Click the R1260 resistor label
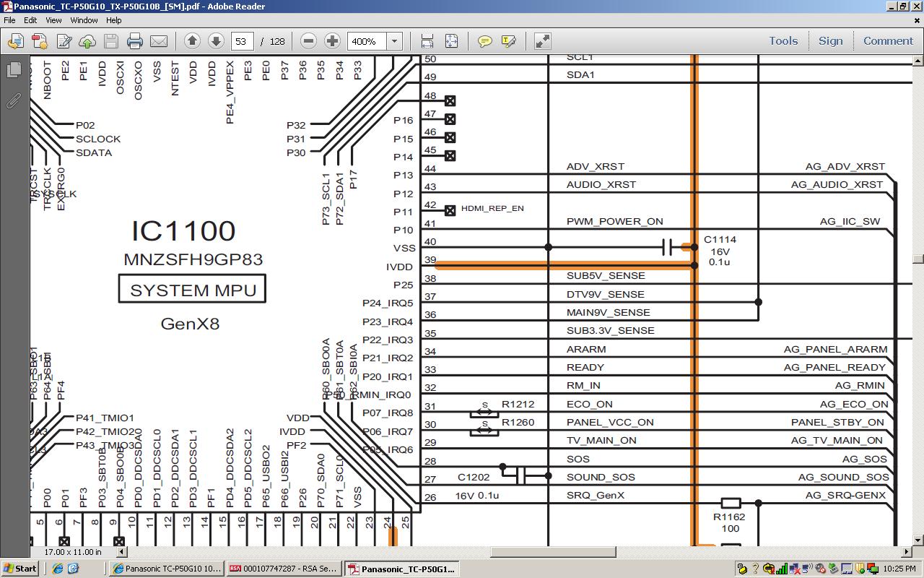This screenshot has height=578, width=924. tap(518, 422)
